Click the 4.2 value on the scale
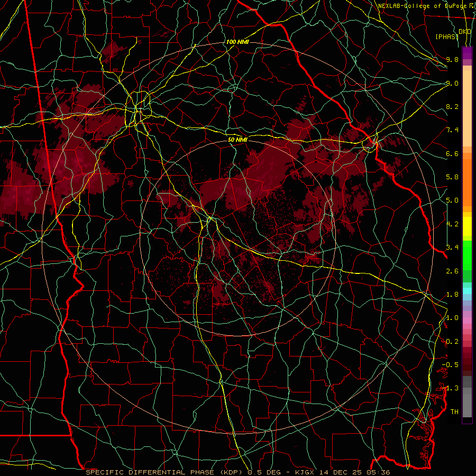The image size is (476, 476). pos(452,224)
